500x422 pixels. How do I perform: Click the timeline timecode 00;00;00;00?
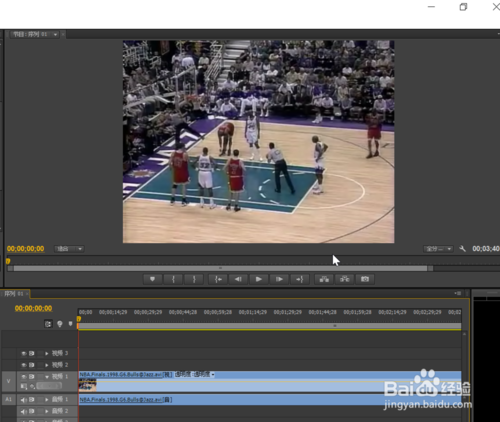coord(33,308)
